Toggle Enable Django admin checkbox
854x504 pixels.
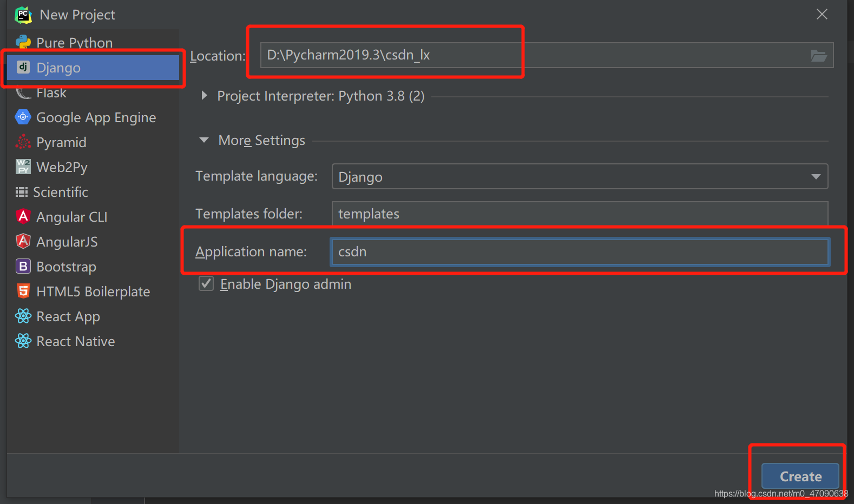pyautogui.click(x=206, y=283)
